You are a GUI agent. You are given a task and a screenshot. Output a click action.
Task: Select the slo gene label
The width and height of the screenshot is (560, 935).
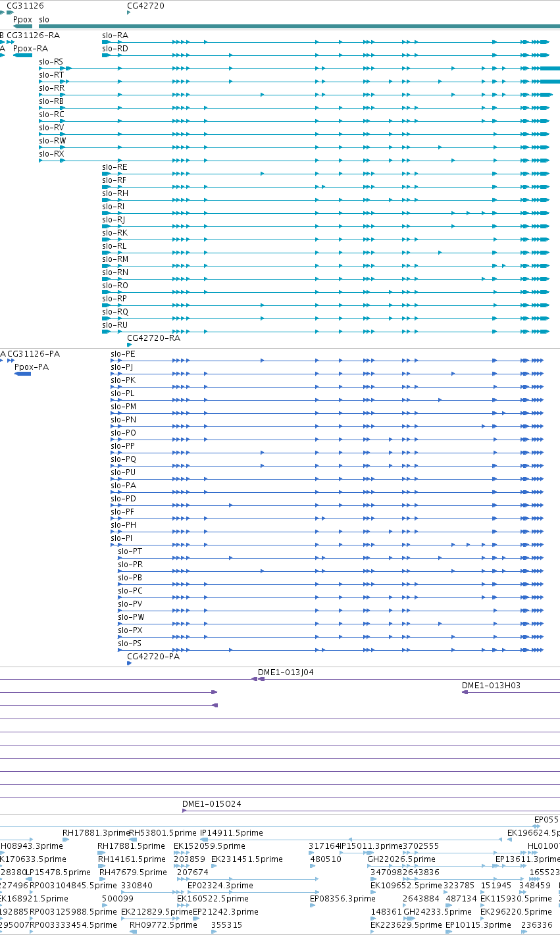[44, 20]
